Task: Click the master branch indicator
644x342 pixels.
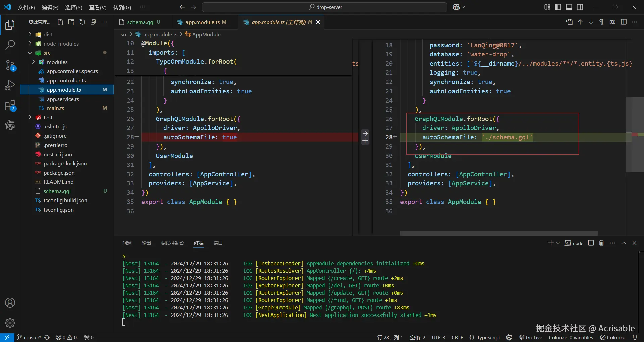Action: tap(30, 337)
